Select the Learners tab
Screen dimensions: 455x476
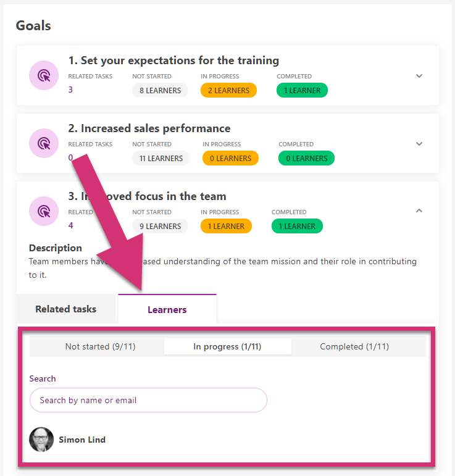(167, 309)
